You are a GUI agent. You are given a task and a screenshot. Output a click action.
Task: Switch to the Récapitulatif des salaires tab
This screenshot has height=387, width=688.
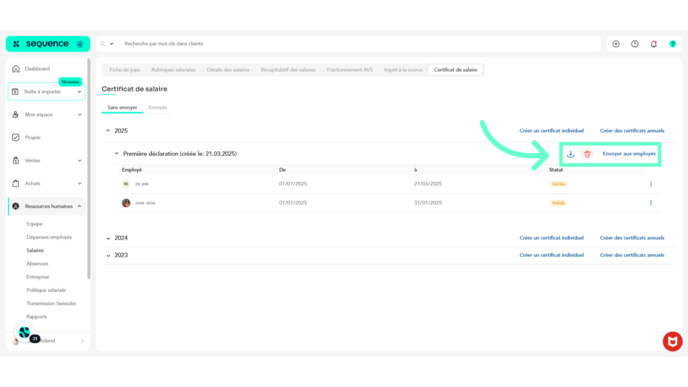(288, 70)
